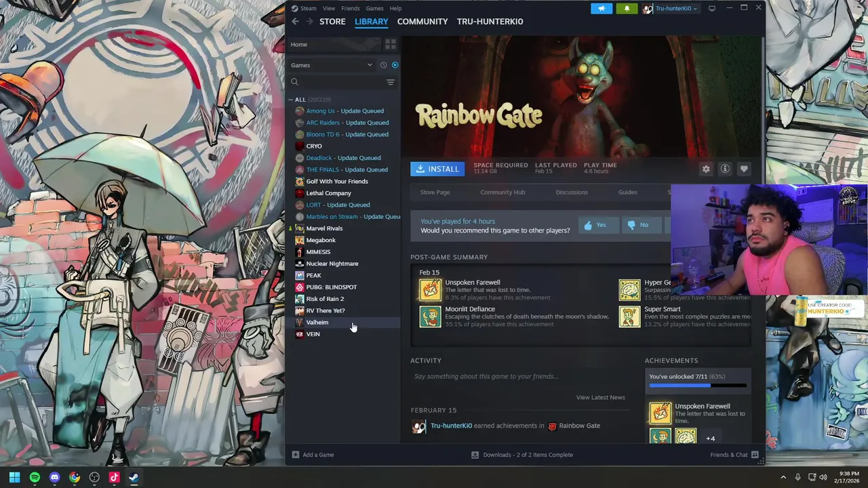
Task: Click TikTok icon in taskbar
Action: click(114, 477)
